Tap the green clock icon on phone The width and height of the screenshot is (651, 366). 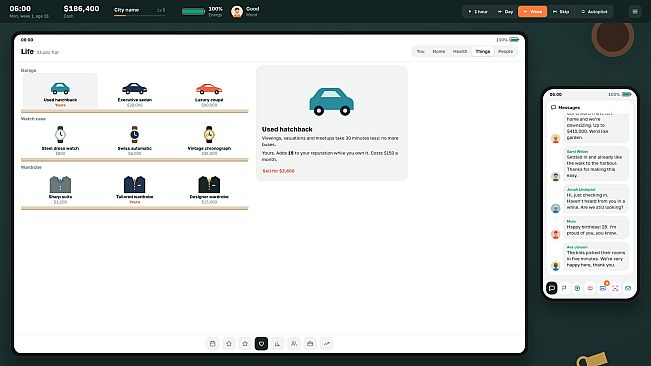coord(577,288)
